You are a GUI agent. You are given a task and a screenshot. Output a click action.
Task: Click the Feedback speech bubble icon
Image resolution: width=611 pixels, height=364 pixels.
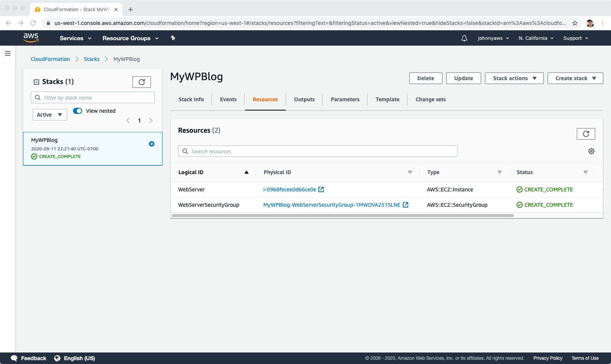[14, 358]
